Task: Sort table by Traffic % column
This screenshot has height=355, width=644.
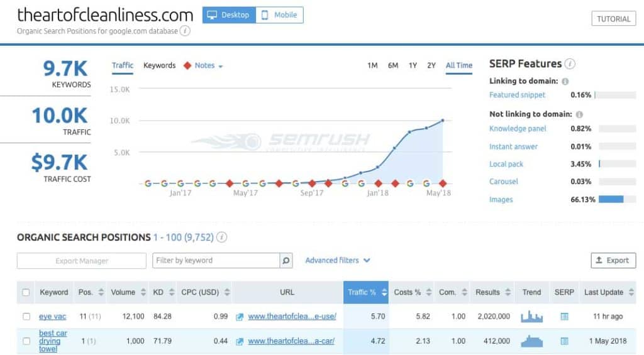Action: coord(365,293)
